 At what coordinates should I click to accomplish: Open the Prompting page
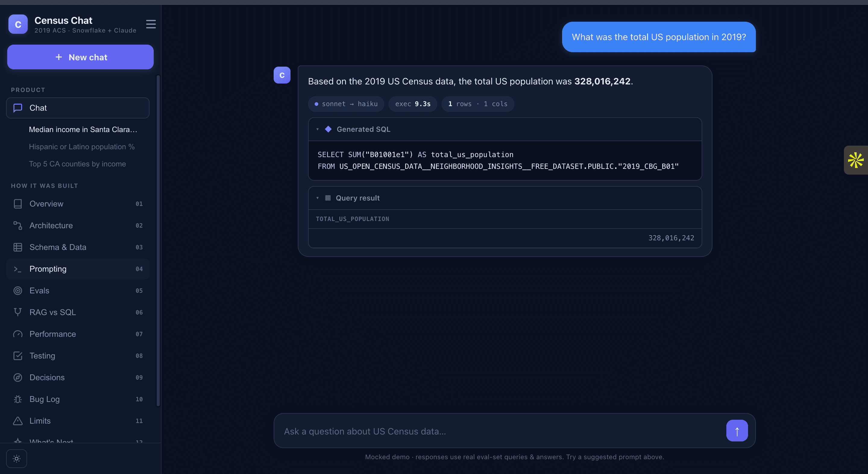tap(77, 269)
